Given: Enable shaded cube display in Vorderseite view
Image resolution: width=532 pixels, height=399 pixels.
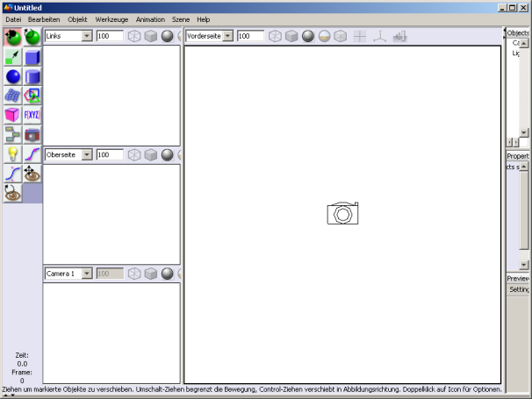Looking at the screenshot, I should [291, 36].
